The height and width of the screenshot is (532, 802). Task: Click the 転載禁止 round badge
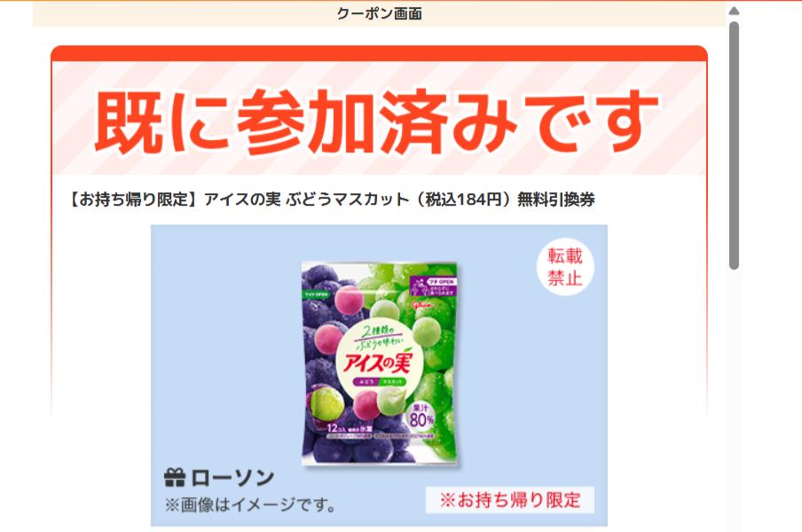click(564, 267)
